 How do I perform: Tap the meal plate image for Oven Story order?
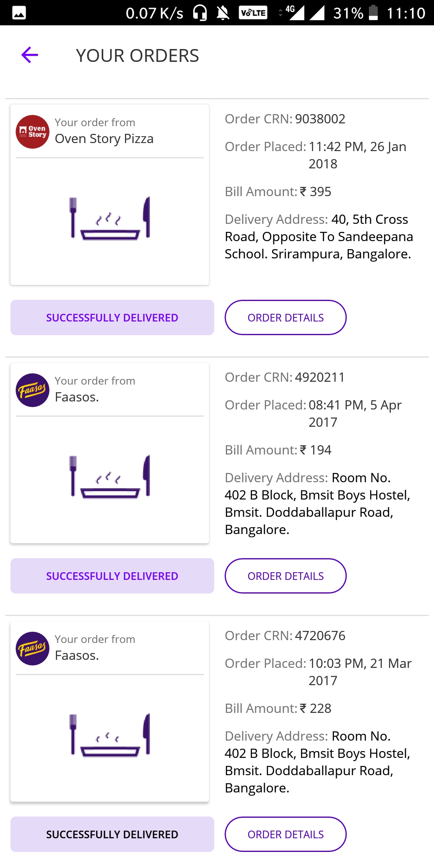point(110,219)
